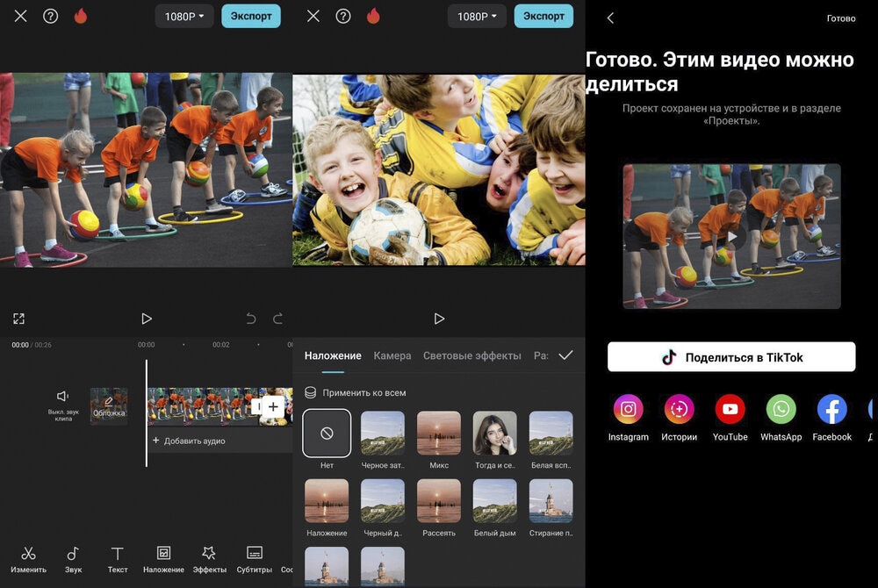This screenshot has width=878, height=588.
Task: Undo the last edit
Action: [251, 319]
